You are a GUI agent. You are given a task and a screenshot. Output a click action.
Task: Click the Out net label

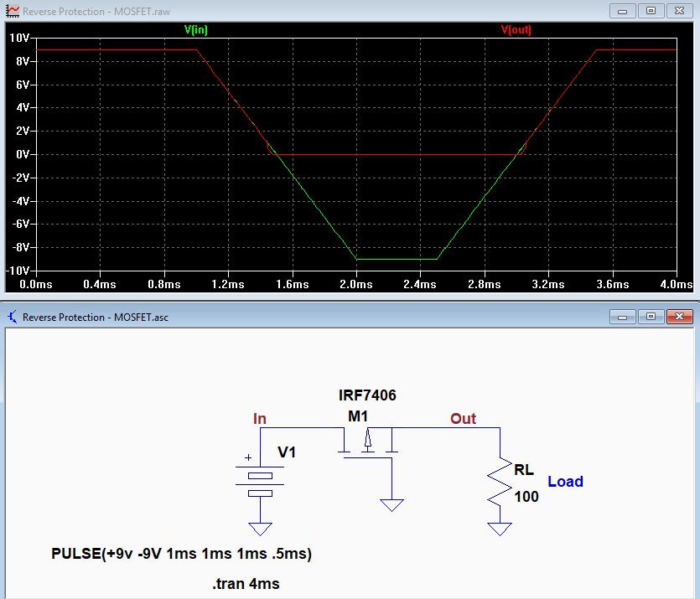point(464,418)
